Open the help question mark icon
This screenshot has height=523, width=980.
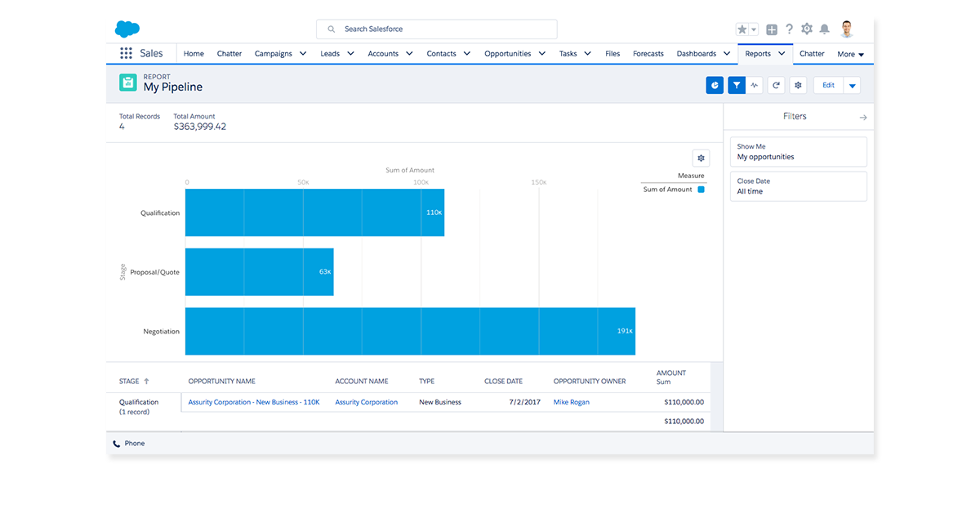tap(790, 29)
